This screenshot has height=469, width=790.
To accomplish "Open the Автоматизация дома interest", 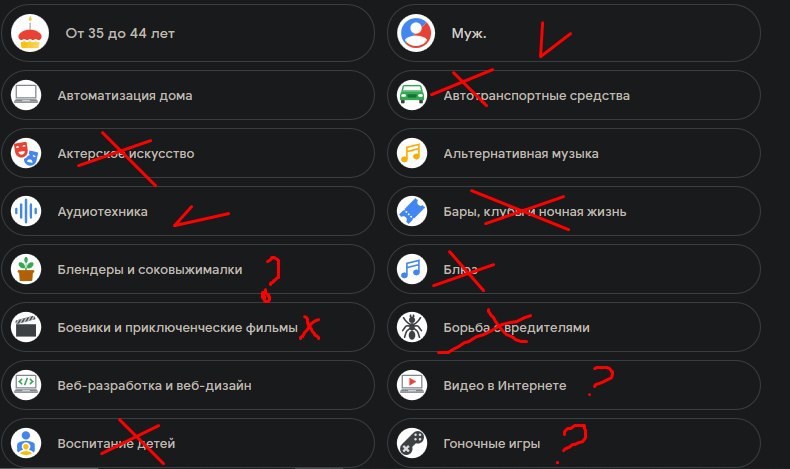I will 188,95.
